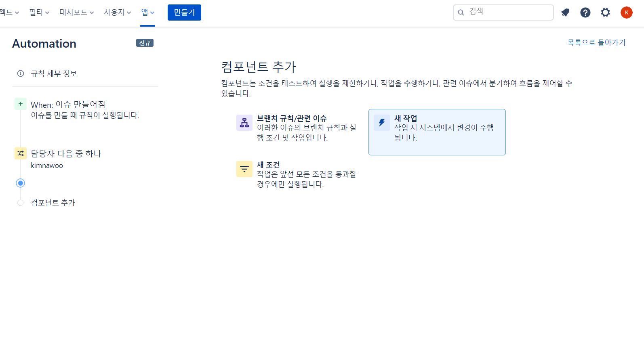Image resolution: width=644 pixels, height=360 pixels.
Task: Click the empty circle beside 컴포넌트 추가
Action: [21, 203]
